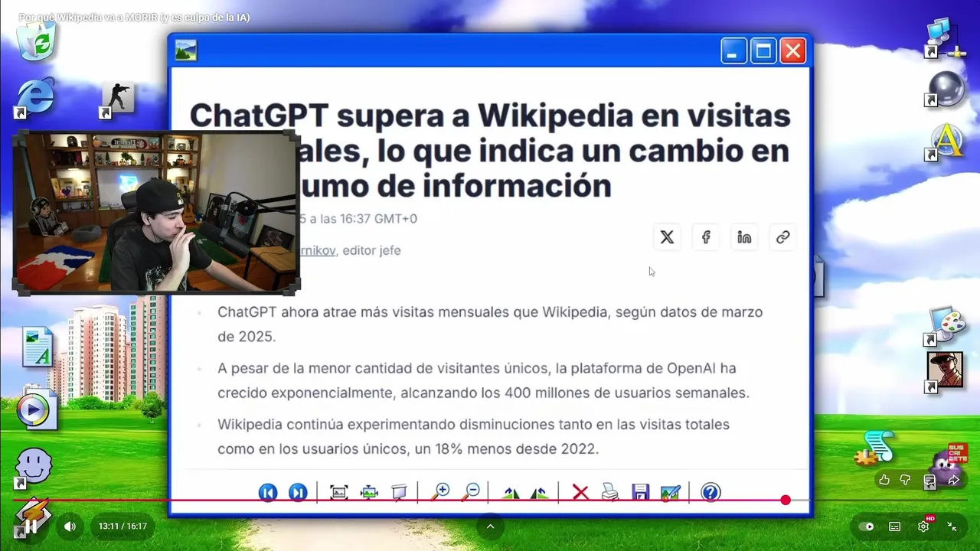Screen dimensions: 980x551
Task: Zoom out using the magnifier minus icon
Action: pyautogui.click(x=472, y=493)
